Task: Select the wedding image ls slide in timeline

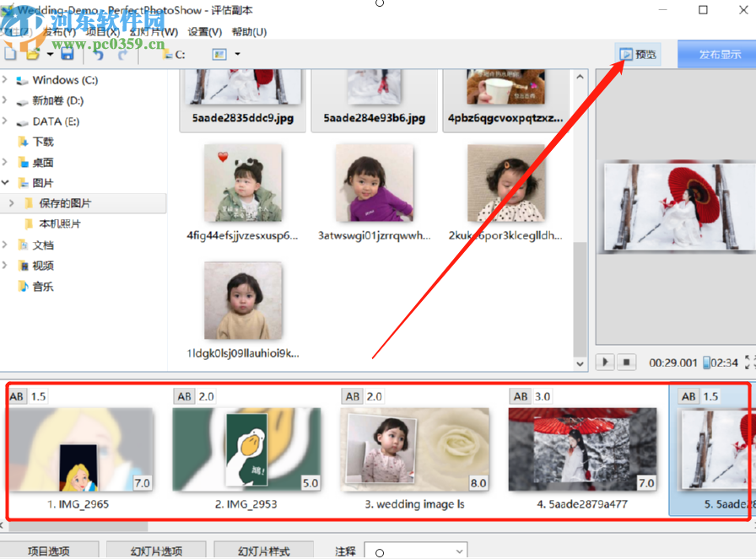Action: tap(415, 449)
